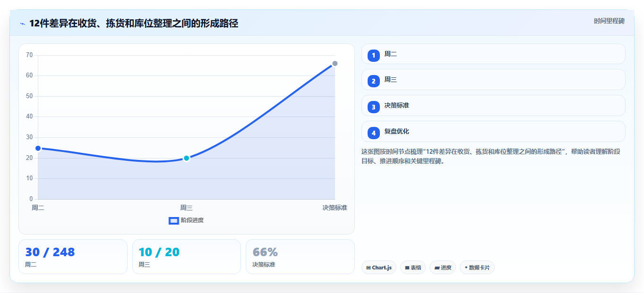Click the 50 y-axis value
Image resolution: width=644 pixels, height=293 pixels.
(x=29, y=96)
